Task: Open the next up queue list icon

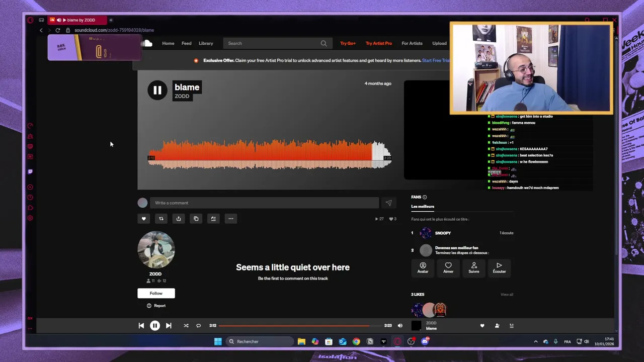Action: coord(512,326)
